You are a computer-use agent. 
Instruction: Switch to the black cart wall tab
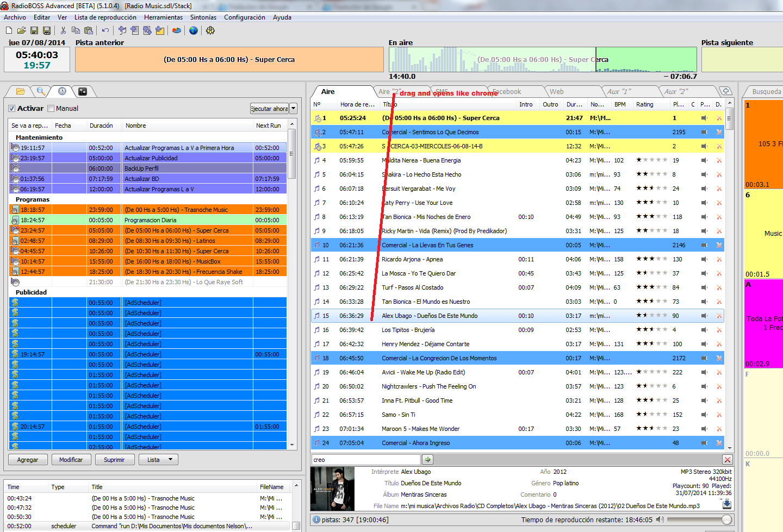pyautogui.click(x=83, y=91)
